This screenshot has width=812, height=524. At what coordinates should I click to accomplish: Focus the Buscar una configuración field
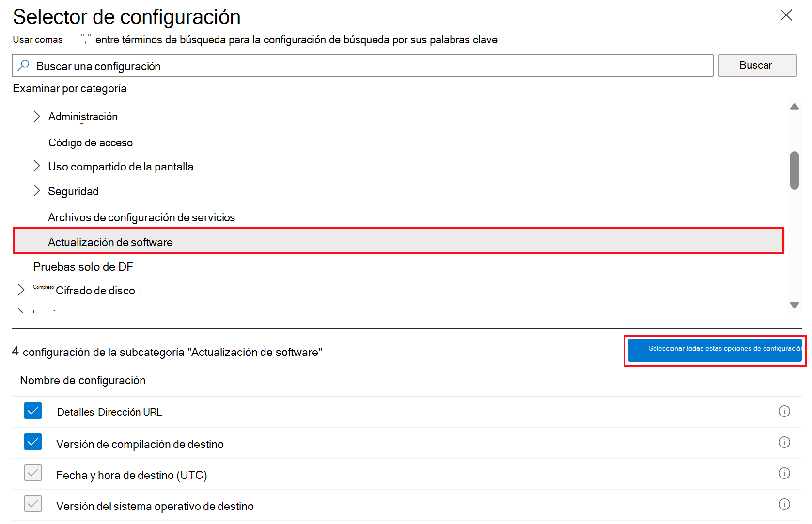click(x=362, y=65)
